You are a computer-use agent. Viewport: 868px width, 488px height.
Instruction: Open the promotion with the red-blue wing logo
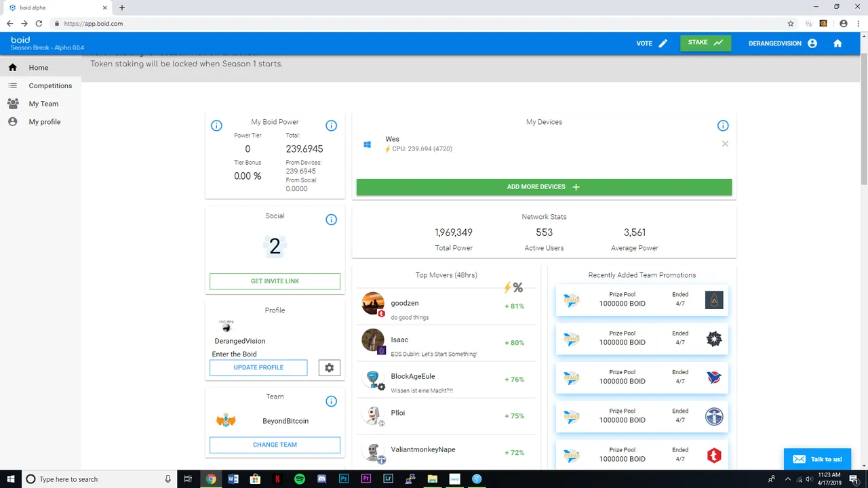coord(714,378)
